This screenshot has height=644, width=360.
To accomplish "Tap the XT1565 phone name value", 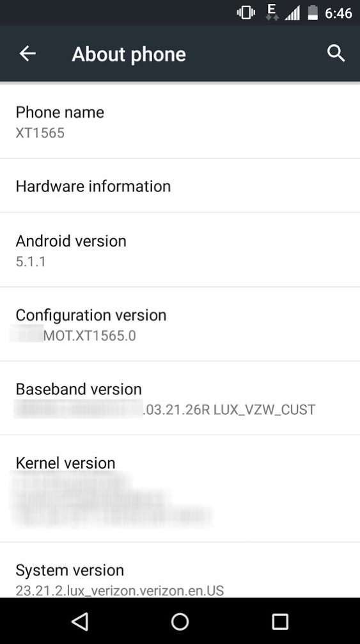I will coord(40,133).
